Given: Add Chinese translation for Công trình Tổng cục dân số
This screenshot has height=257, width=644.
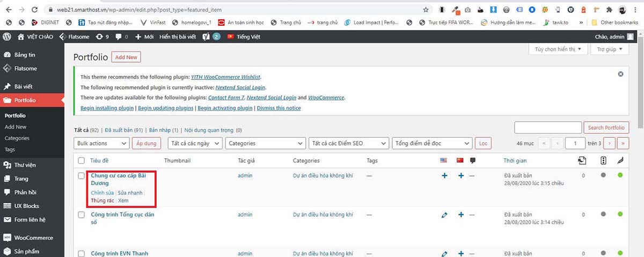Looking at the screenshot, I should 460,215.
